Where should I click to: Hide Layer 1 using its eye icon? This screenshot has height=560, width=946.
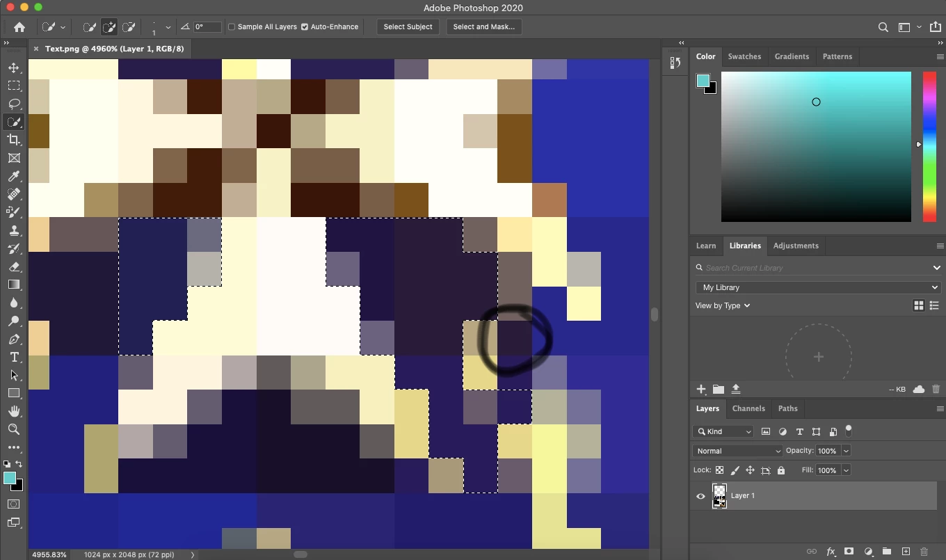[700, 496]
